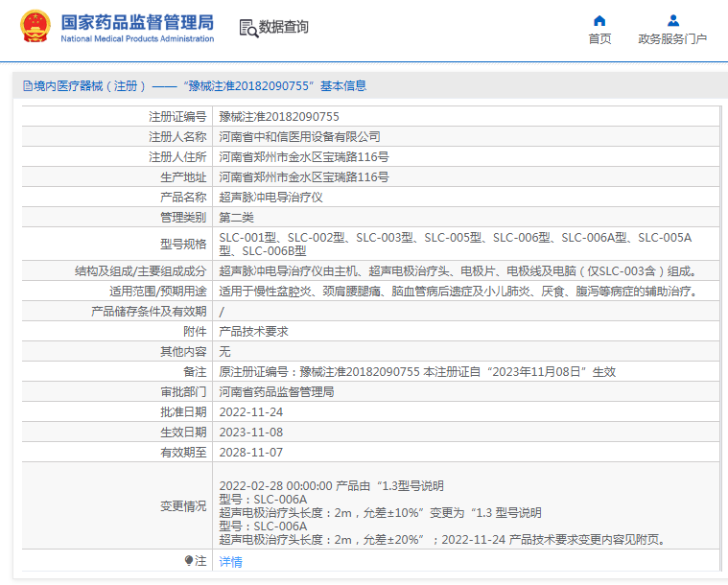Click the 产品储存条件及有效期 label
The height and width of the screenshot is (585, 728).
(x=149, y=312)
